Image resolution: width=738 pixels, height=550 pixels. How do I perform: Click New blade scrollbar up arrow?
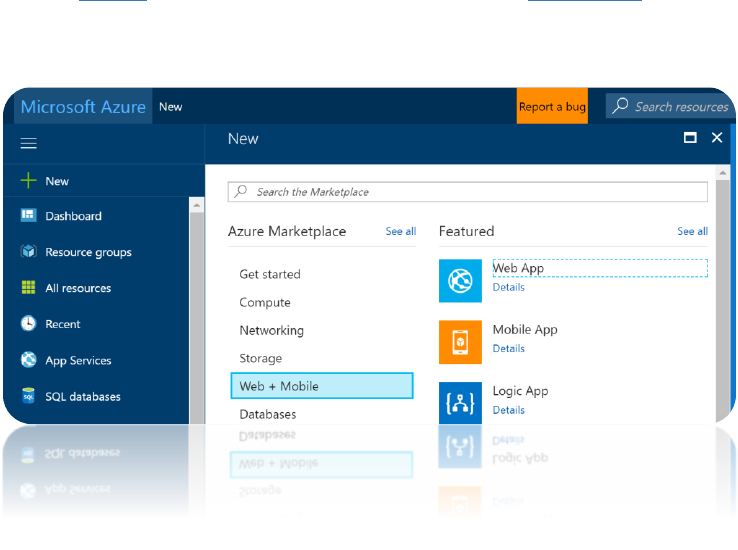(722, 173)
